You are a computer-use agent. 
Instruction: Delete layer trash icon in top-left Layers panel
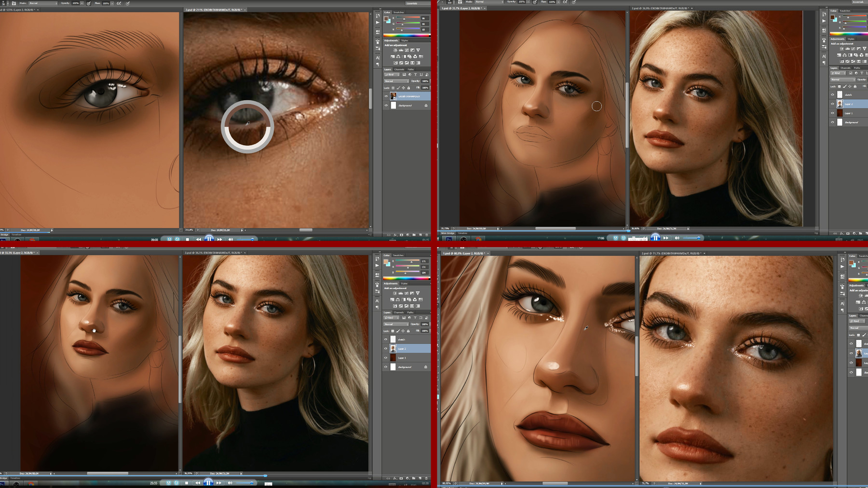[427, 235]
